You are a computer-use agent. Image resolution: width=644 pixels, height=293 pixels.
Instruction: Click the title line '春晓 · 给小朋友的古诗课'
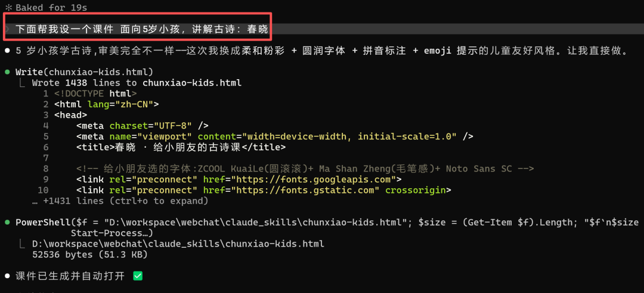pyautogui.click(x=181, y=147)
